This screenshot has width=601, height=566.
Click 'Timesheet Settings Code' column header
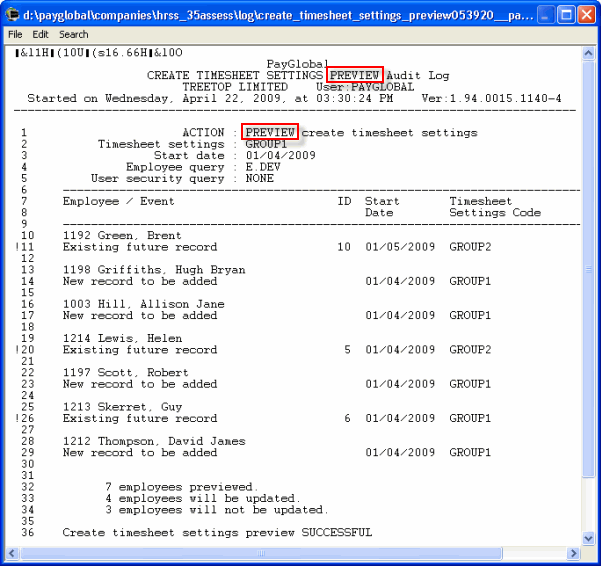coord(495,207)
